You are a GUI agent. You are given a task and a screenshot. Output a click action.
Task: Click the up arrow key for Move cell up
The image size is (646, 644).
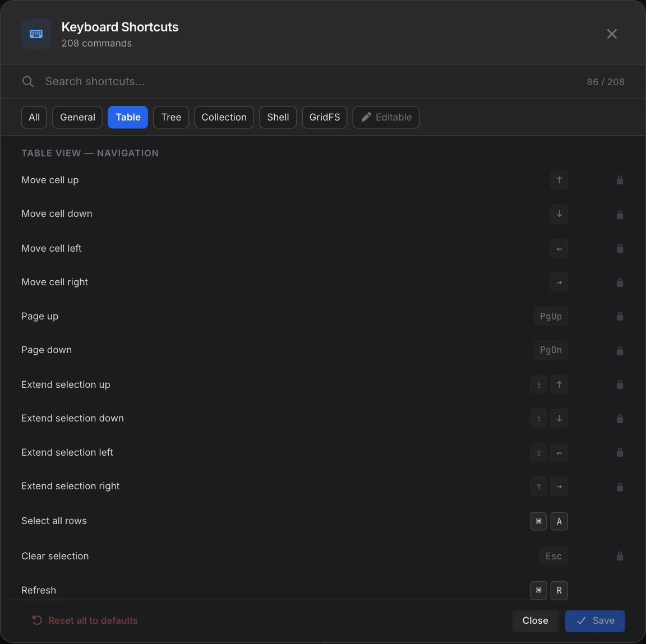[559, 180]
